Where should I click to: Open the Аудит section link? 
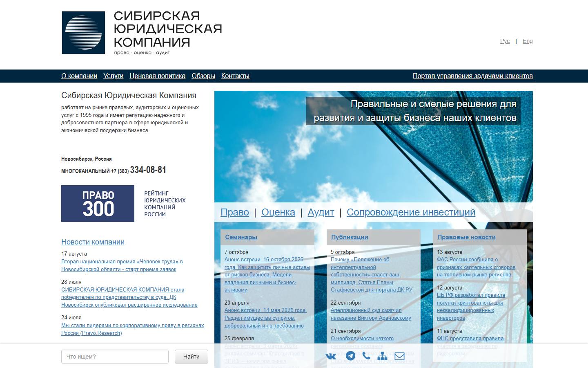[x=321, y=212]
